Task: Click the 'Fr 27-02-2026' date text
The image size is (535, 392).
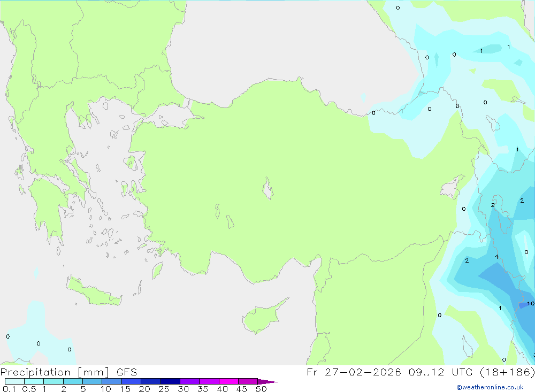Action: [x=354, y=372]
